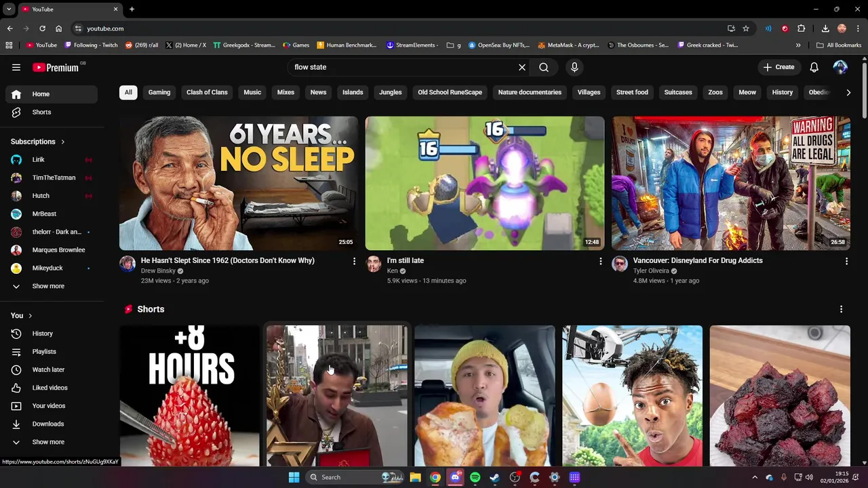Expand the Subscriptions section chevron
868x488 pixels.
click(x=63, y=142)
